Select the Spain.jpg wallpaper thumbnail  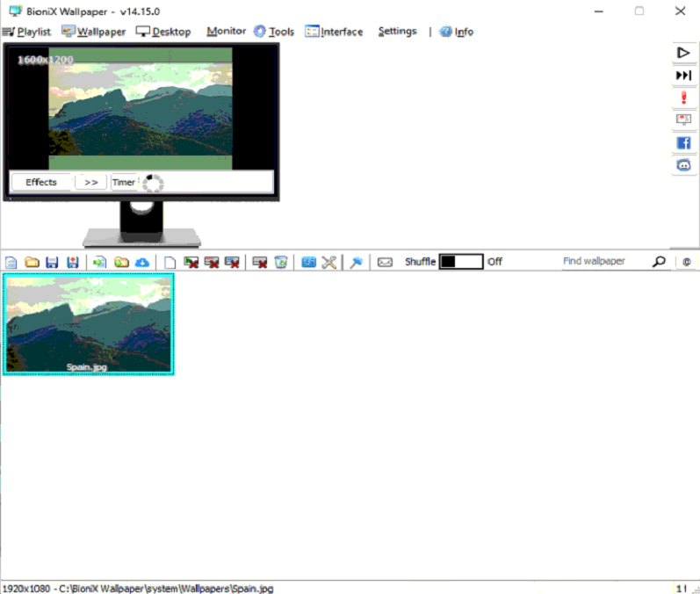coord(89,323)
